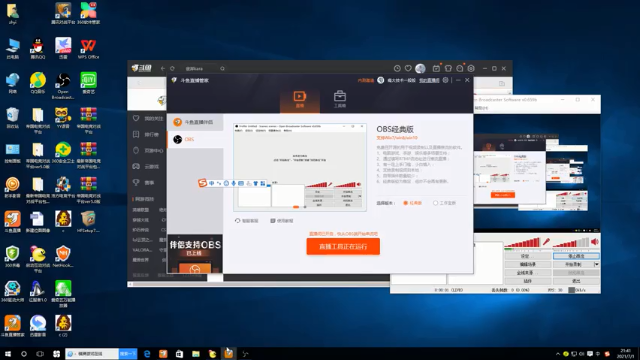Open the soft keyboard icon on Sogou toolbar
The height and width of the screenshot is (360, 640).
point(241,183)
